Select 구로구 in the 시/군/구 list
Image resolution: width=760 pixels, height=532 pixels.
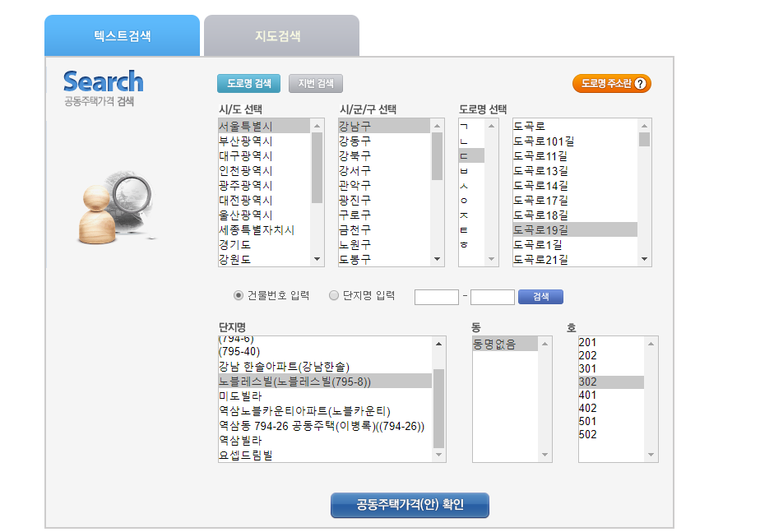pyautogui.click(x=384, y=215)
